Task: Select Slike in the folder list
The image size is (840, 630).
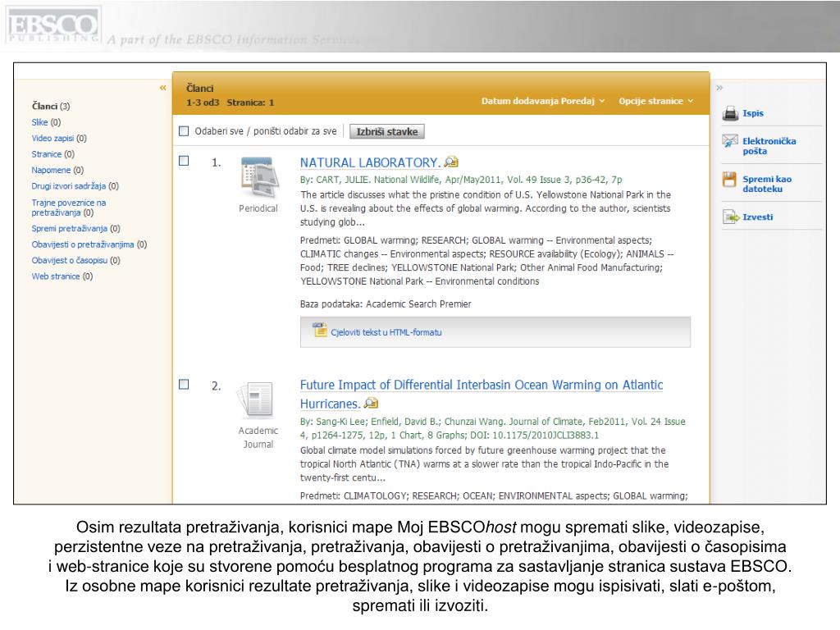Action: point(46,122)
